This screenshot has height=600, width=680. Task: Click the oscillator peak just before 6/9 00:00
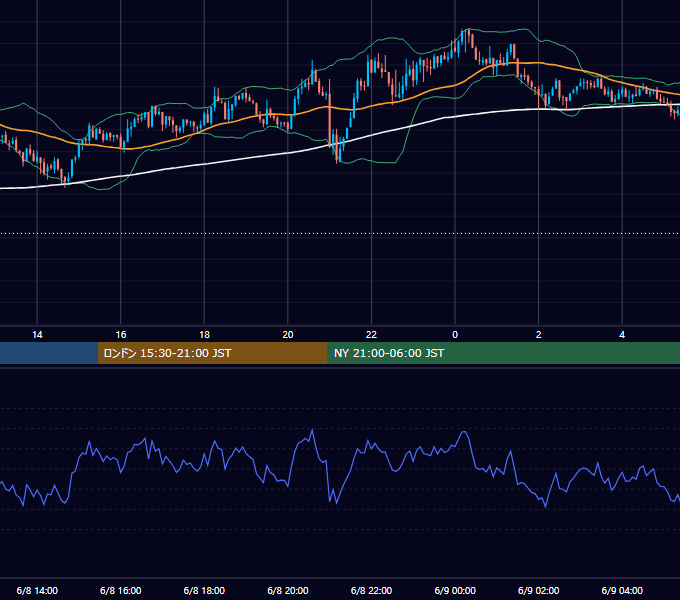click(464, 432)
